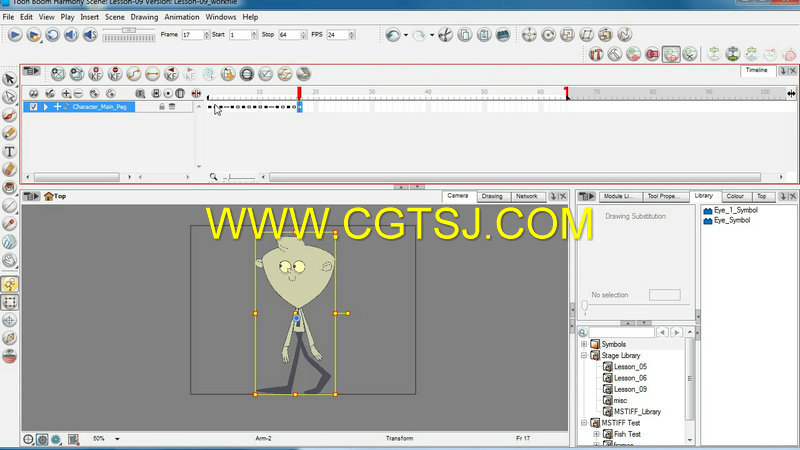Click the Drawing Substitution preview slider
This screenshot has width=800, height=450.
[x=585, y=306]
